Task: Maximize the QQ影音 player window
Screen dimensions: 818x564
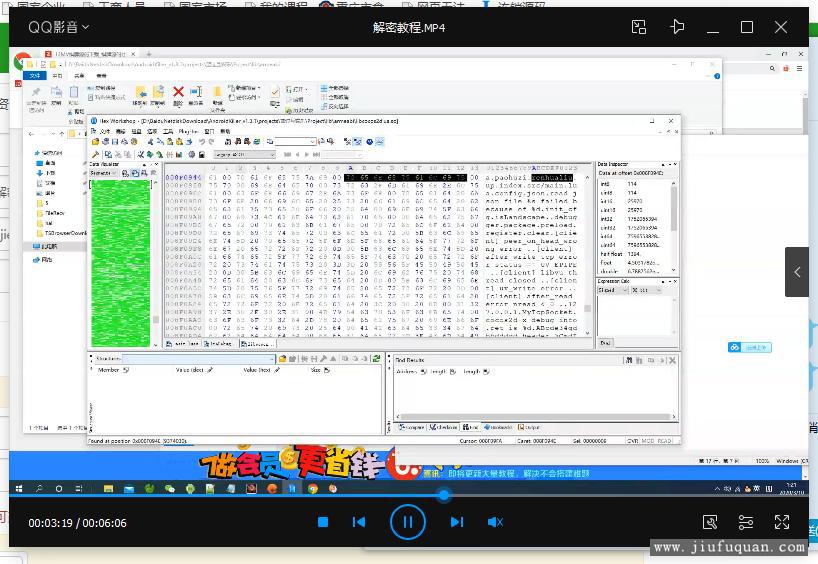Action: tap(747, 27)
